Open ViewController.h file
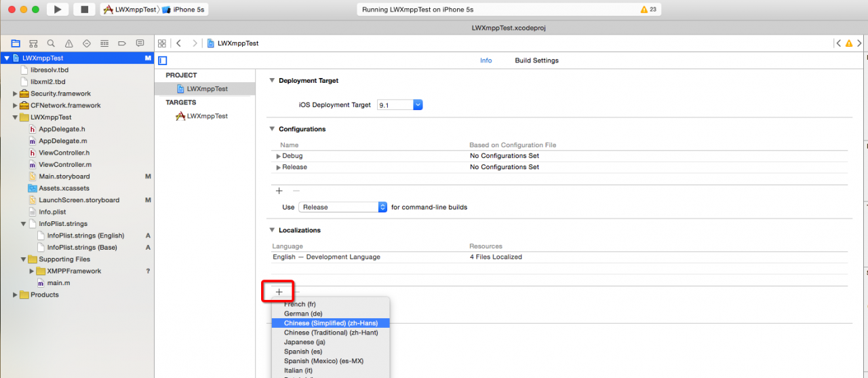Screen dimensions: 868x378 click(64, 153)
